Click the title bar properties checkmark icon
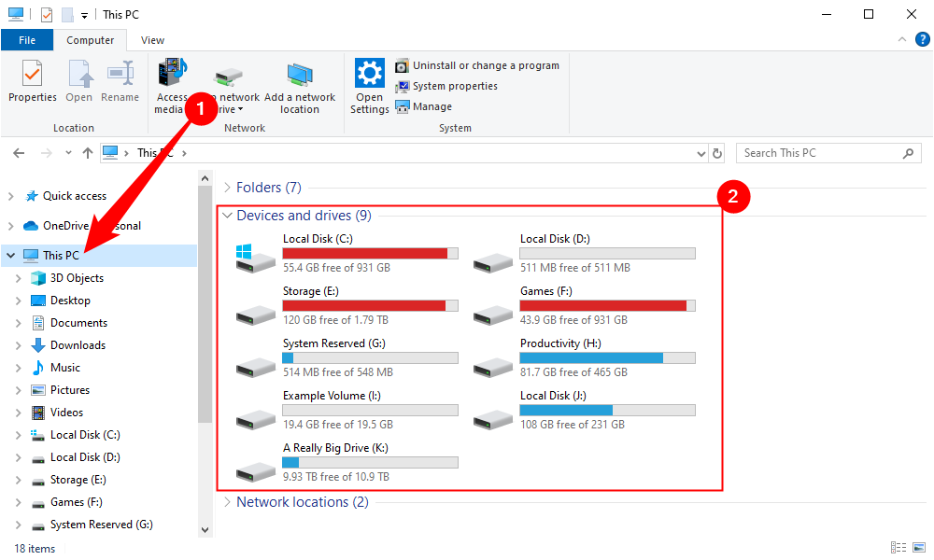 (x=47, y=14)
